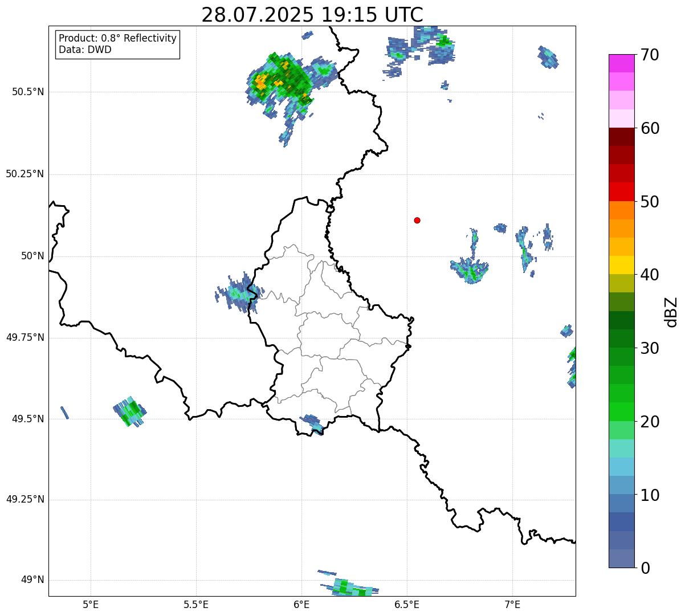685x616 pixels.
Task: Click the 6°E longitude label
Action: pyautogui.click(x=301, y=604)
